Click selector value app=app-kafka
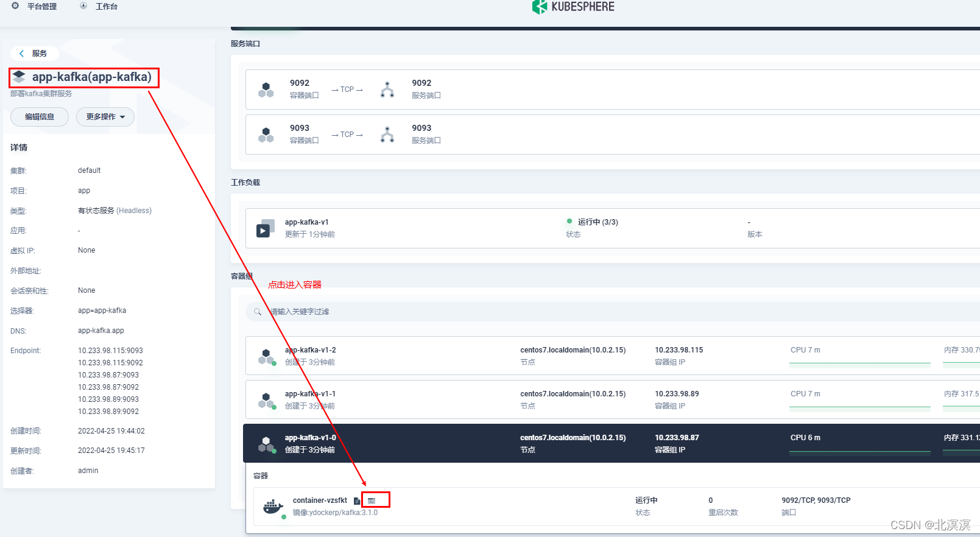Viewport: 980px width, 537px height. click(102, 311)
